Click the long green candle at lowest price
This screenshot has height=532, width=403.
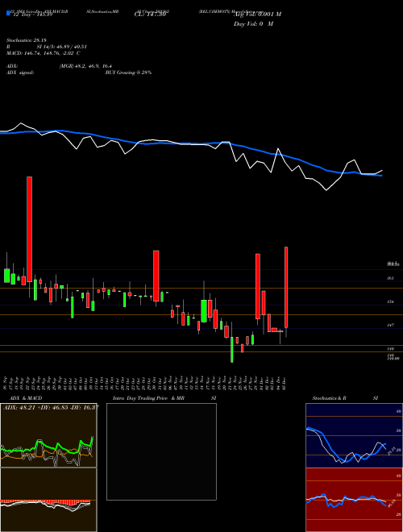pos(232,350)
